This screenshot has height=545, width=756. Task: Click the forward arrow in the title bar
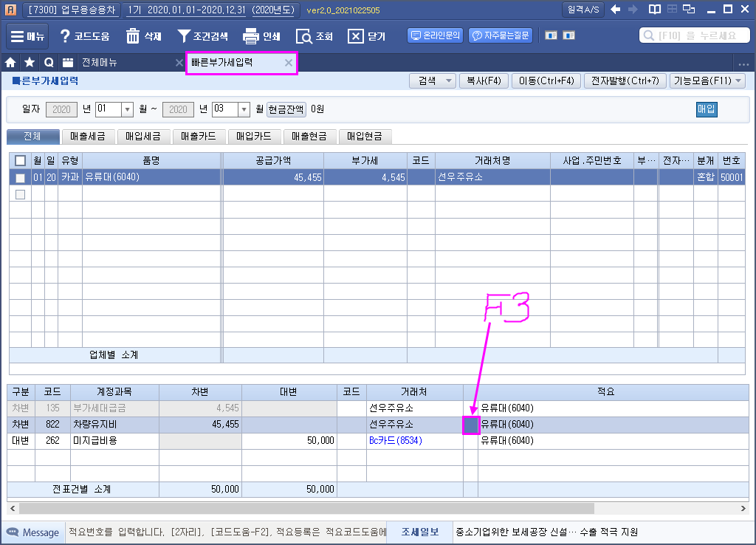(633, 9)
